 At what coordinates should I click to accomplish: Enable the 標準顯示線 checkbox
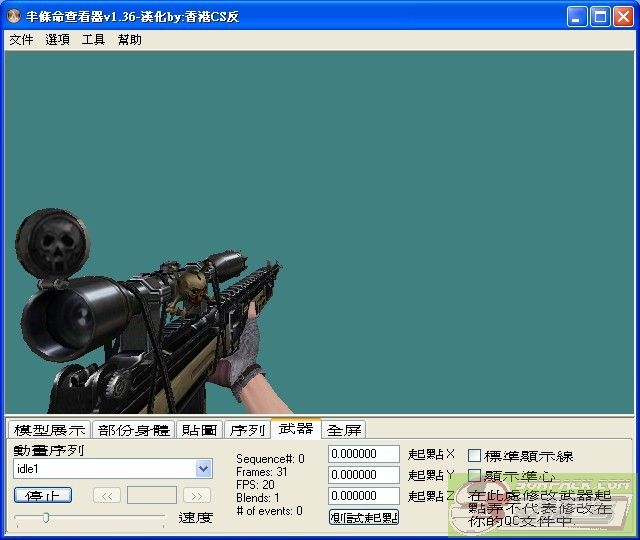point(475,456)
